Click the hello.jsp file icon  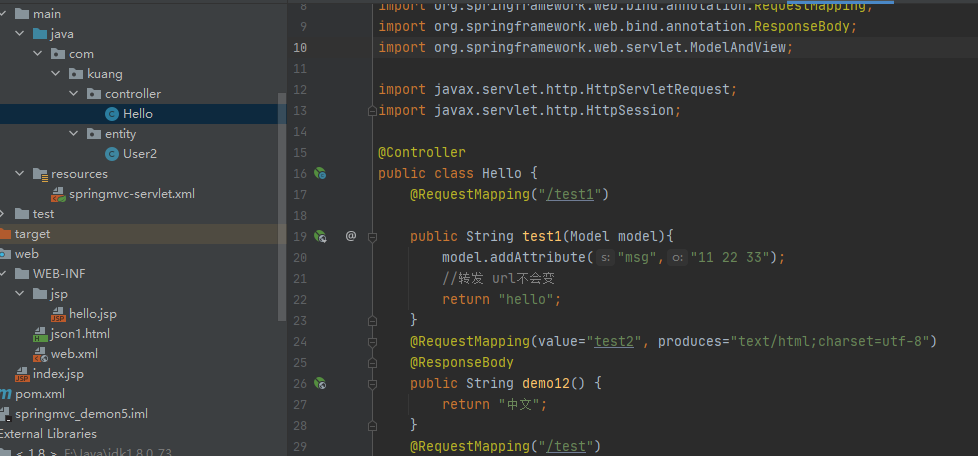tap(58, 314)
